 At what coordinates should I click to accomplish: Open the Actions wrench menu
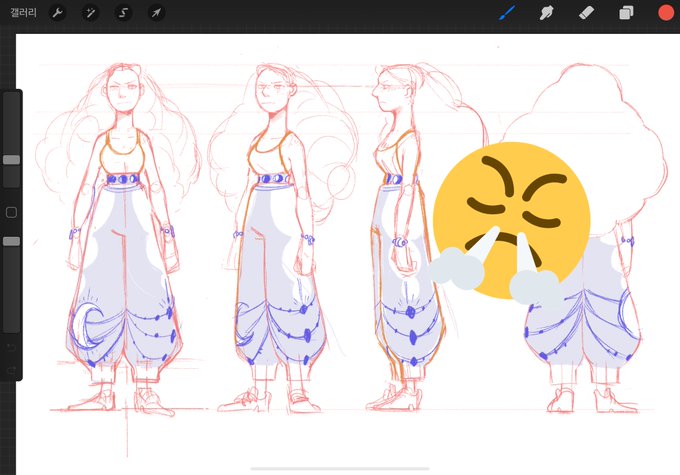pyautogui.click(x=57, y=13)
